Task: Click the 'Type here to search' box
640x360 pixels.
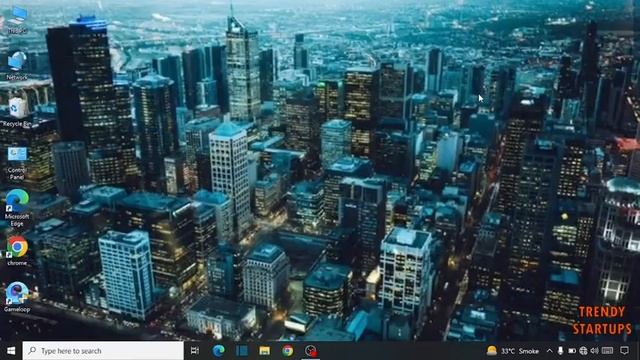Action: point(103,351)
